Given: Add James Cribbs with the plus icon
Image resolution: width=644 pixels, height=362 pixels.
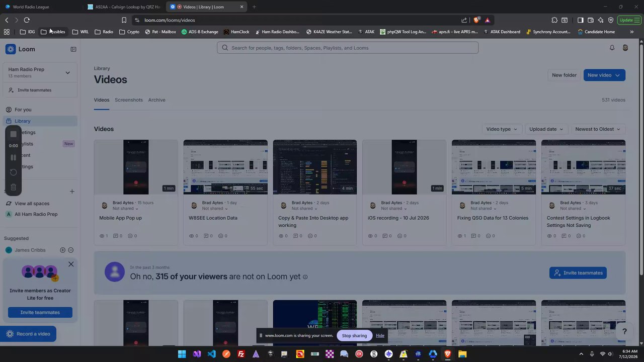Looking at the screenshot, I should coord(63,250).
